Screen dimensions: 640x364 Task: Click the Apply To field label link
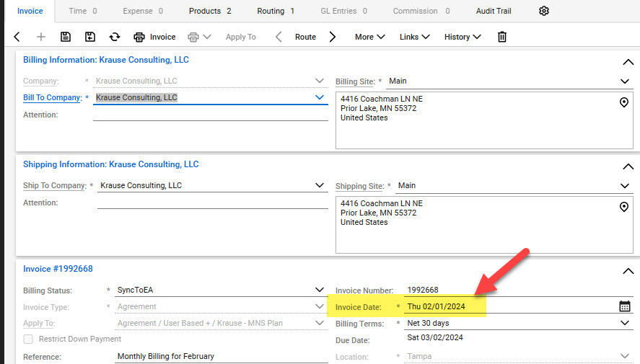pyautogui.click(x=39, y=323)
